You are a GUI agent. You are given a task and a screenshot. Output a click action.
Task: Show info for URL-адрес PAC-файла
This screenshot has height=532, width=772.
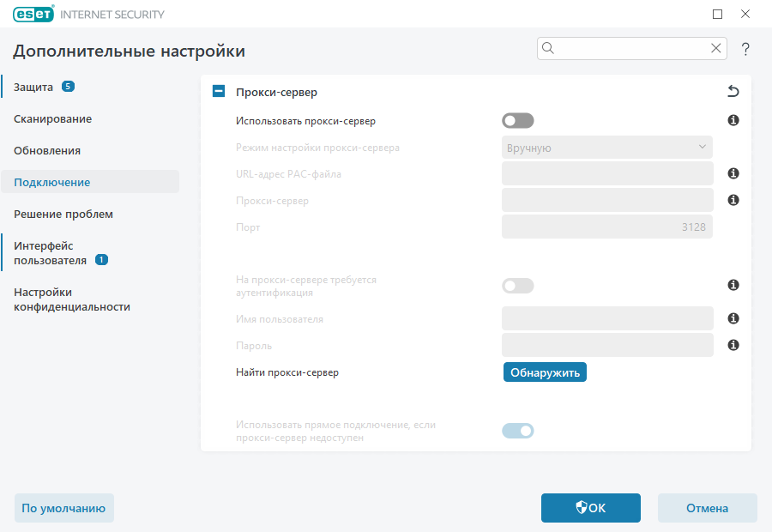pos(733,173)
